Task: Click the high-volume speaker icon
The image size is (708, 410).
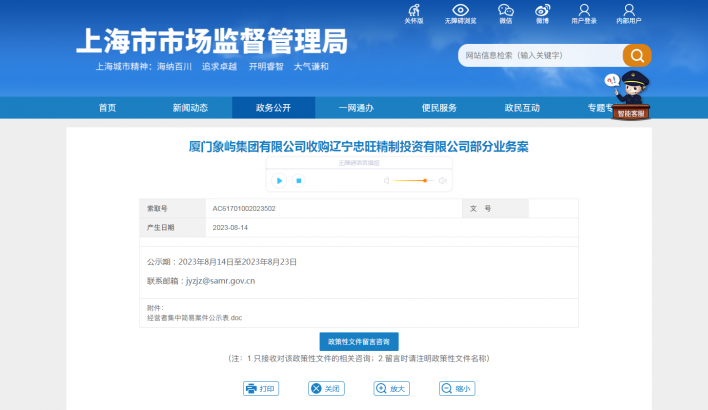Action: (x=443, y=181)
